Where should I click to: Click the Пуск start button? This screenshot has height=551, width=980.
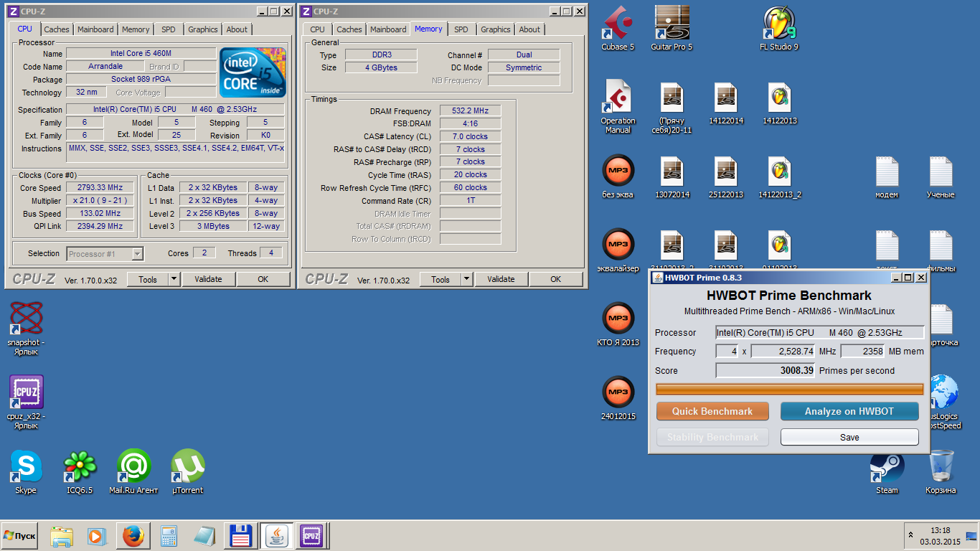19,535
